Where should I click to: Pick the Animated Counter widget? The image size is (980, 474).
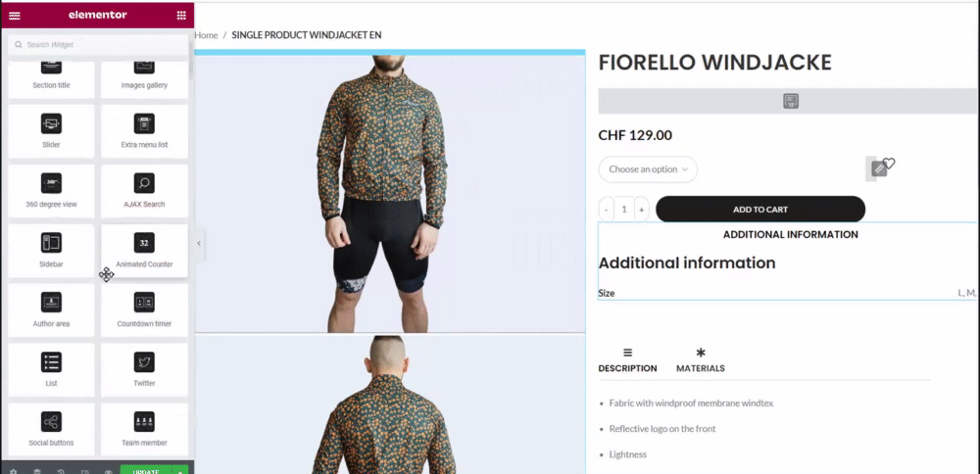[144, 251]
